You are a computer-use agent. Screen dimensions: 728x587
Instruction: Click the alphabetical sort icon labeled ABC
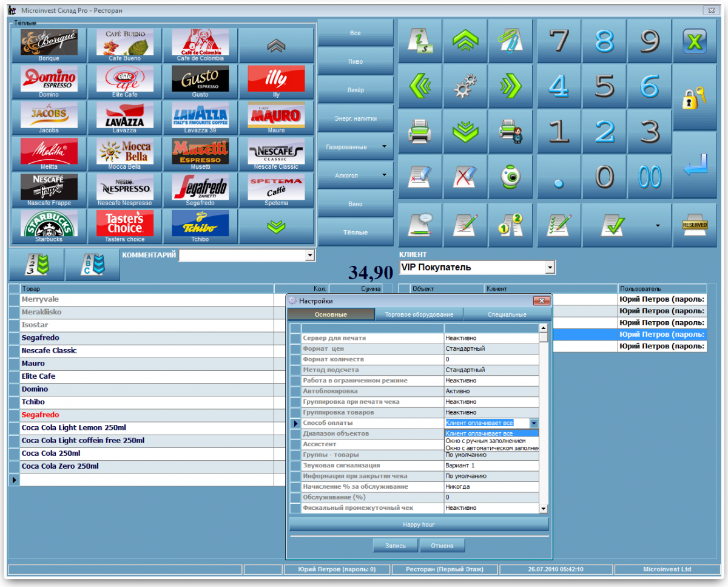(92, 265)
